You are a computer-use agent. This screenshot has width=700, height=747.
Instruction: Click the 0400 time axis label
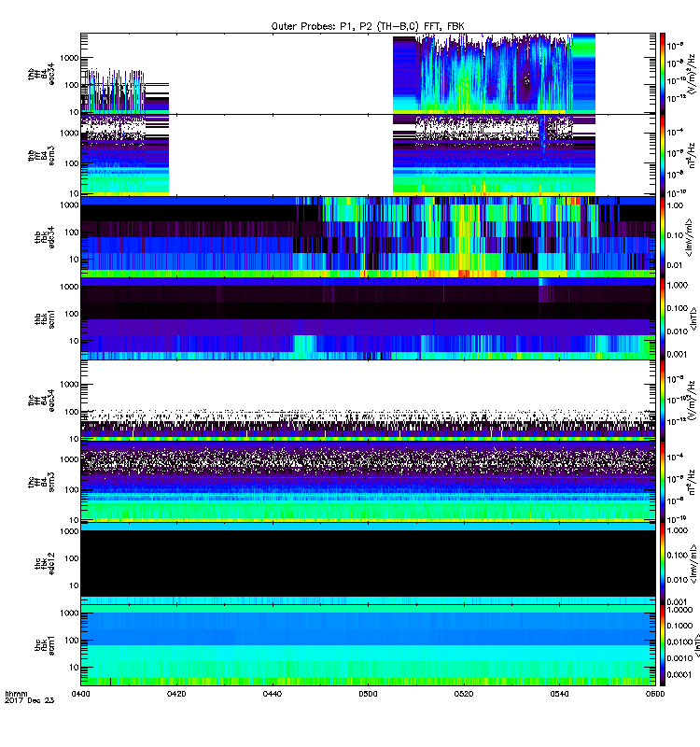[80, 694]
